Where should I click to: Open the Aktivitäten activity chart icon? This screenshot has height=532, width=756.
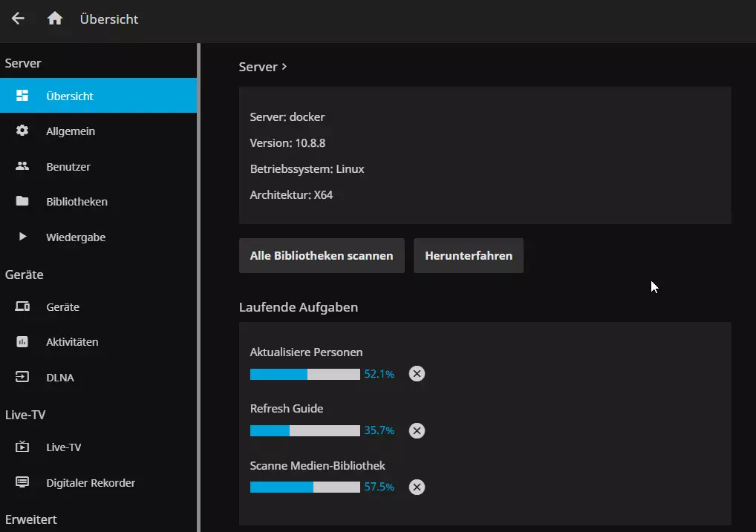point(21,341)
